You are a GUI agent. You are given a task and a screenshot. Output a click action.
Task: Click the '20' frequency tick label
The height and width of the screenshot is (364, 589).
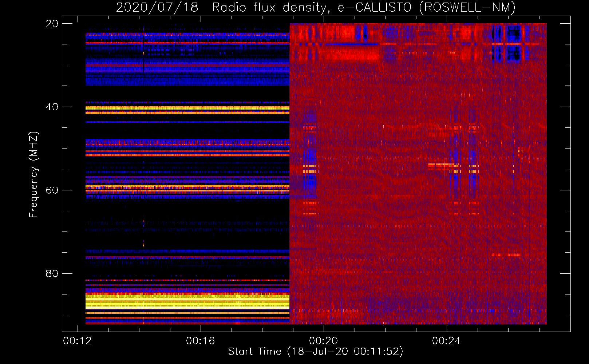52,24
